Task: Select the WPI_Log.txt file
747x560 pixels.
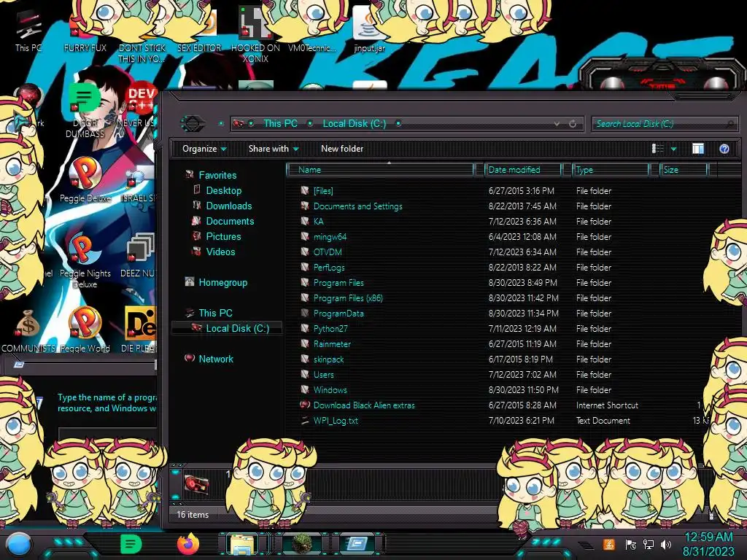Action: (336, 421)
